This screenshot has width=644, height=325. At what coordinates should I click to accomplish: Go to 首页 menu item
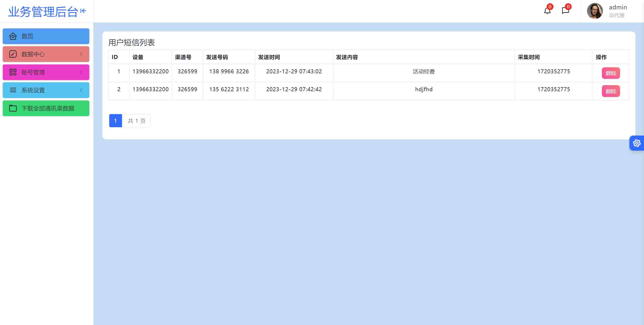point(27,36)
